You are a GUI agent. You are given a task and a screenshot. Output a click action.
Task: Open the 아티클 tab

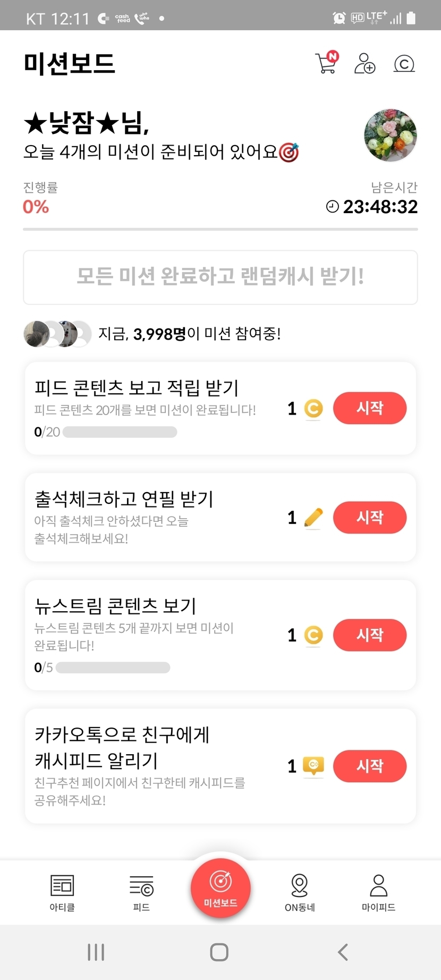click(62, 892)
